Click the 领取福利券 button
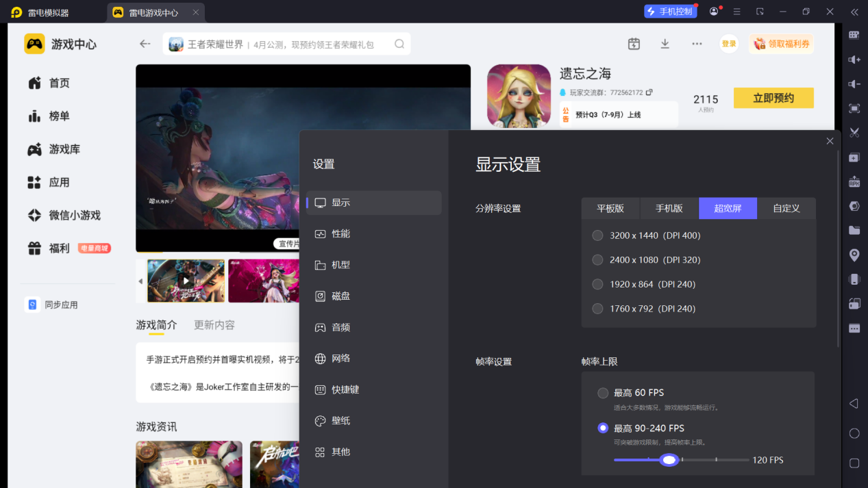The image size is (868, 488). (x=781, y=44)
